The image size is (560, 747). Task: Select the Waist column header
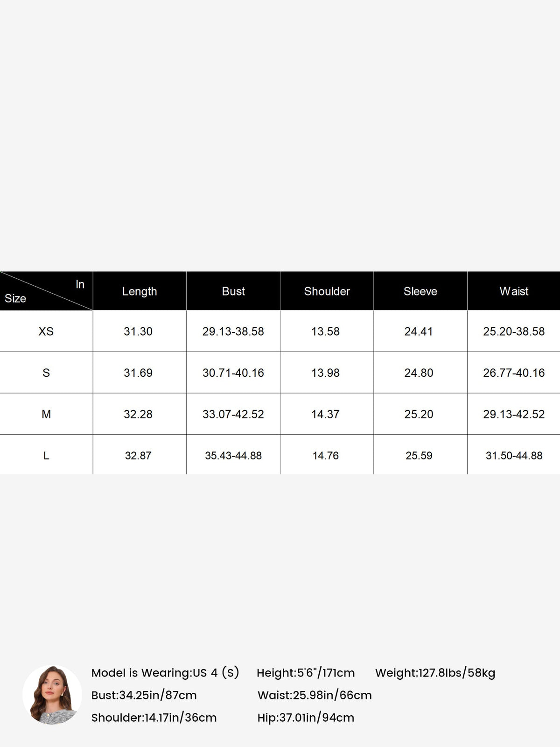pyautogui.click(x=514, y=291)
